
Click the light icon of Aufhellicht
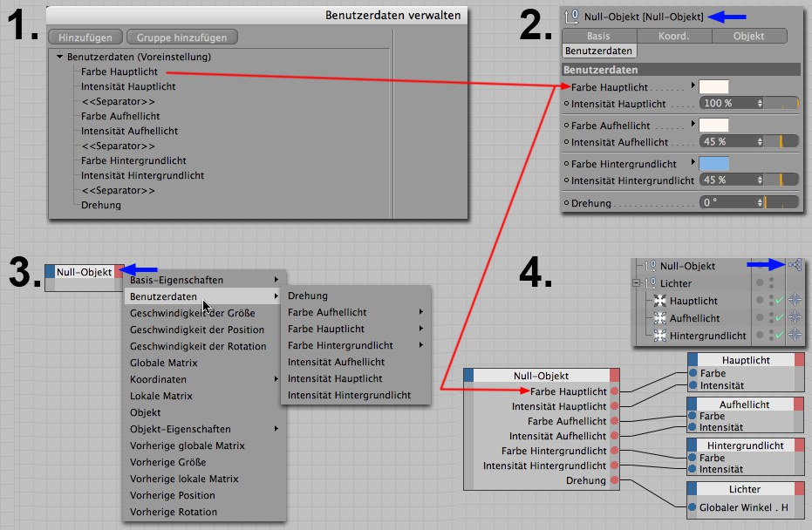tap(659, 318)
